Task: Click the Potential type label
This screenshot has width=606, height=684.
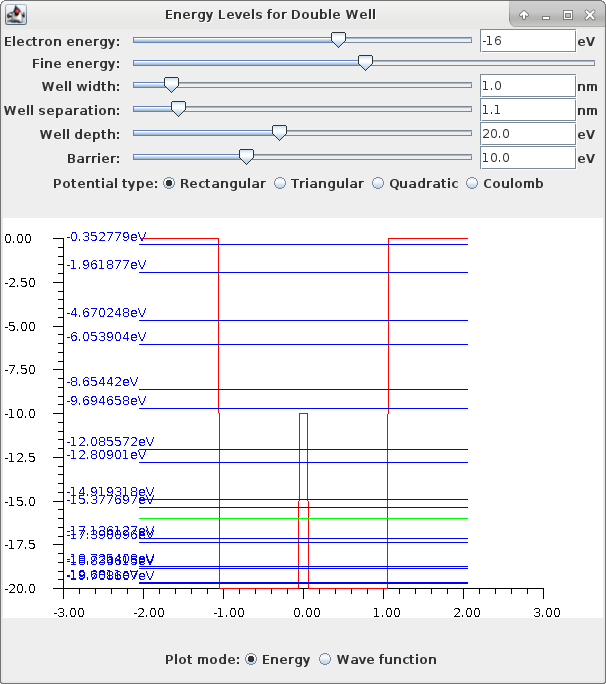Action: 105,183
